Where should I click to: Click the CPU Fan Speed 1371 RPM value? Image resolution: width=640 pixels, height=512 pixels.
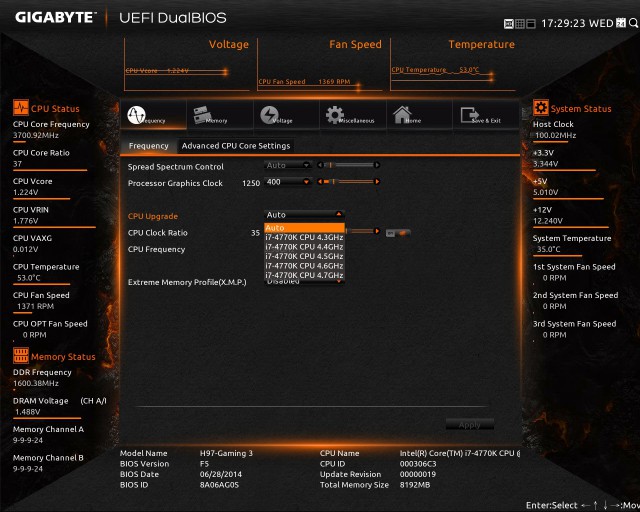36,306
